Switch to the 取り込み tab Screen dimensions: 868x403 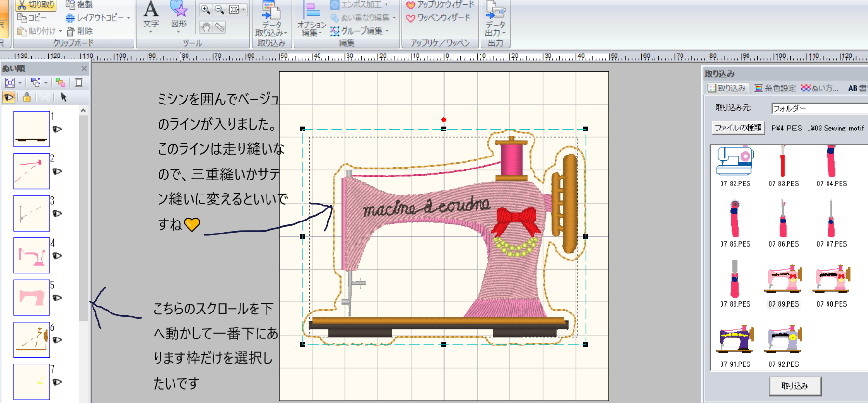726,88
